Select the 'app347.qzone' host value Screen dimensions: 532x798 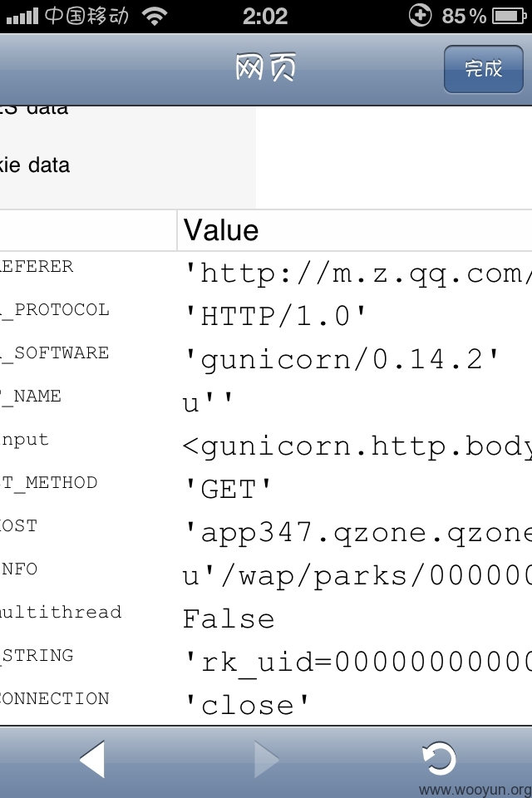357,533
